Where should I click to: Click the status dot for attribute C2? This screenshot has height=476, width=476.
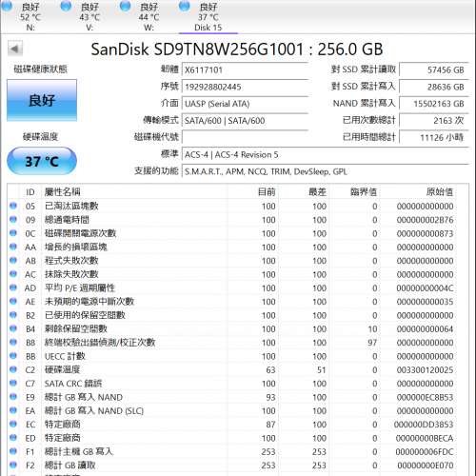13,369
